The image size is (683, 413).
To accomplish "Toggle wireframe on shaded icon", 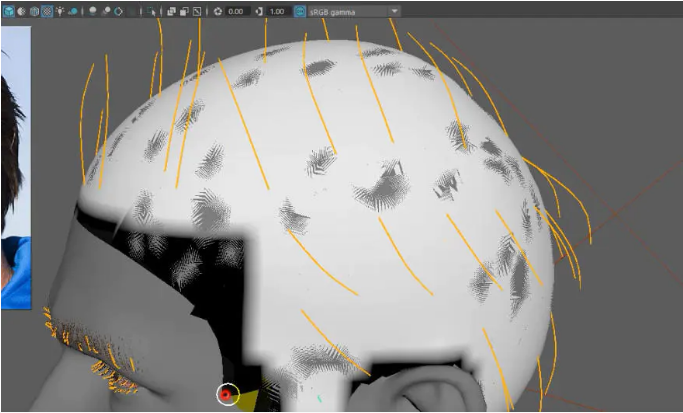I will (x=34, y=11).
